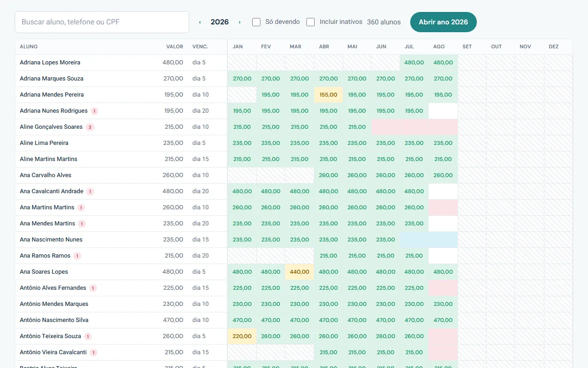
Task: Click Adriana Mendes Pereira's August 195,00 payment
Action: click(x=443, y=95)
